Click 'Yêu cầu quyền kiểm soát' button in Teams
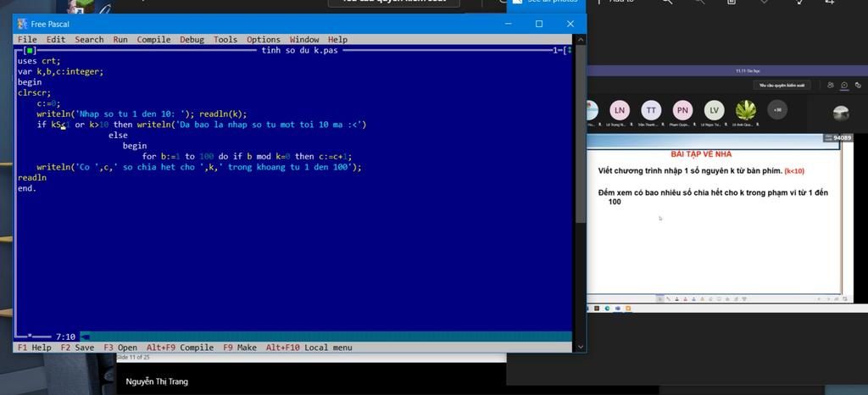The width and height of the screenshot is (868, 395). click(782, 86)
